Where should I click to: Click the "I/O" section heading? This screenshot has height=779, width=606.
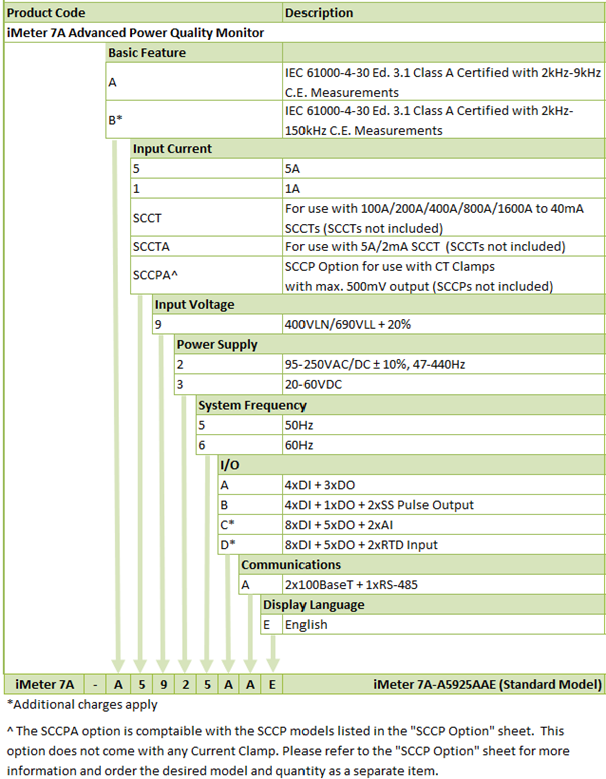tap(229, 465)
